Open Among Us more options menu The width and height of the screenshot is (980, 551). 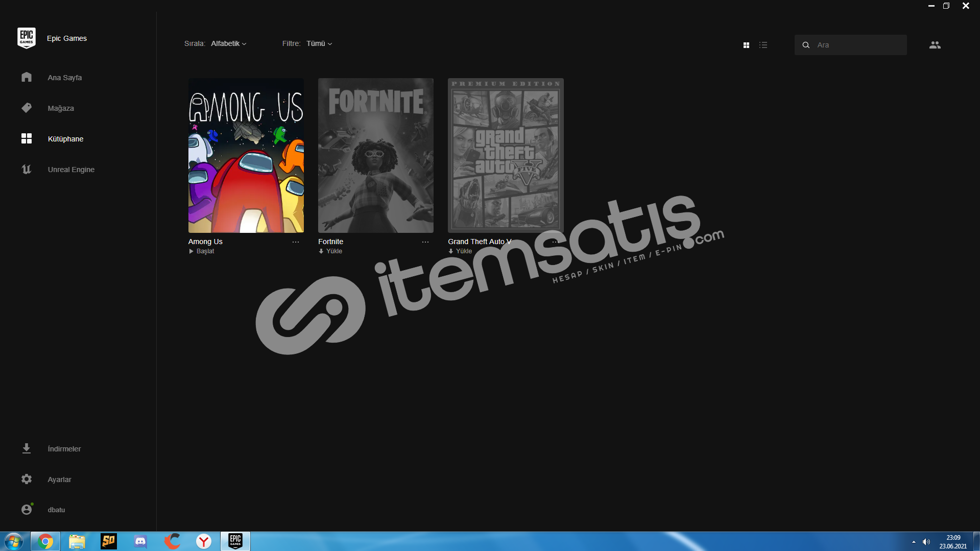(x=296, y=242)
